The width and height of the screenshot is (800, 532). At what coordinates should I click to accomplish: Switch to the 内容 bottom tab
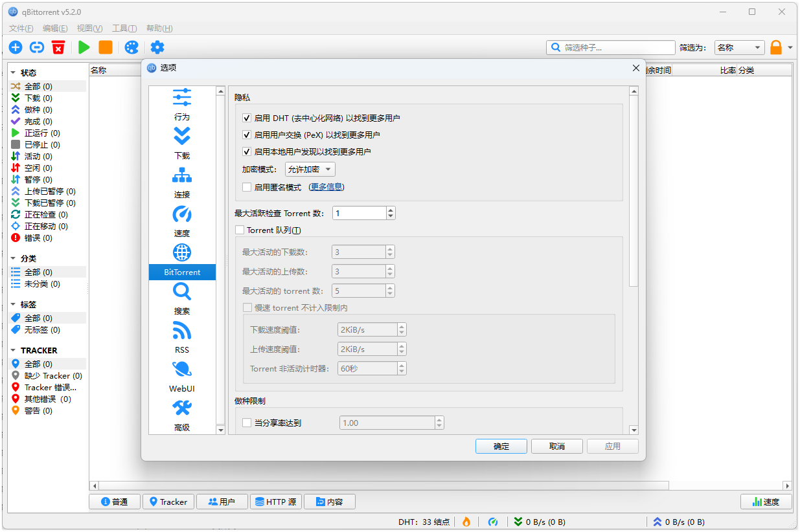coord(330,502)
